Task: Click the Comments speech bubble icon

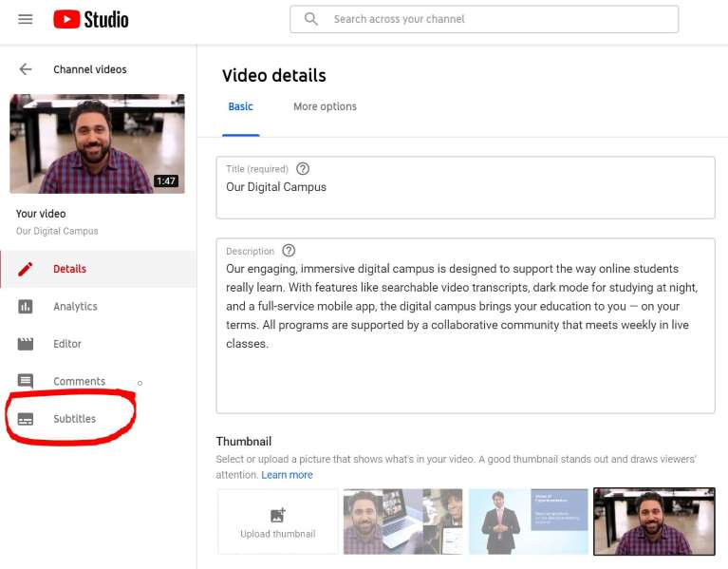Action: coord(26,382)
